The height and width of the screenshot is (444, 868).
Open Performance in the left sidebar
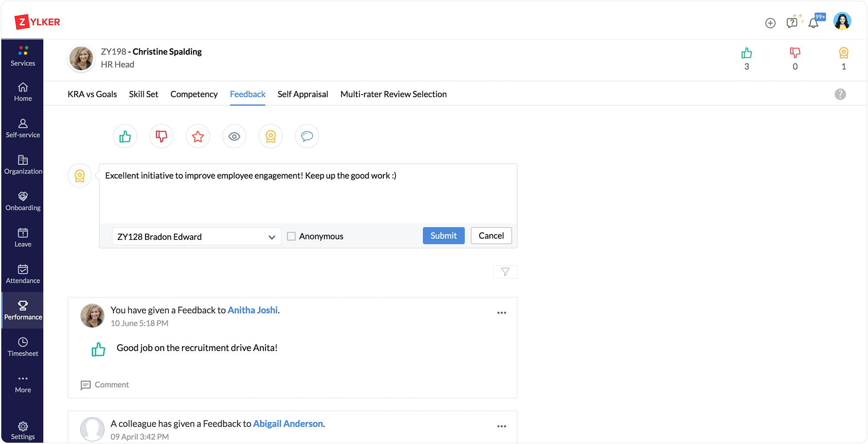point(23,310)
